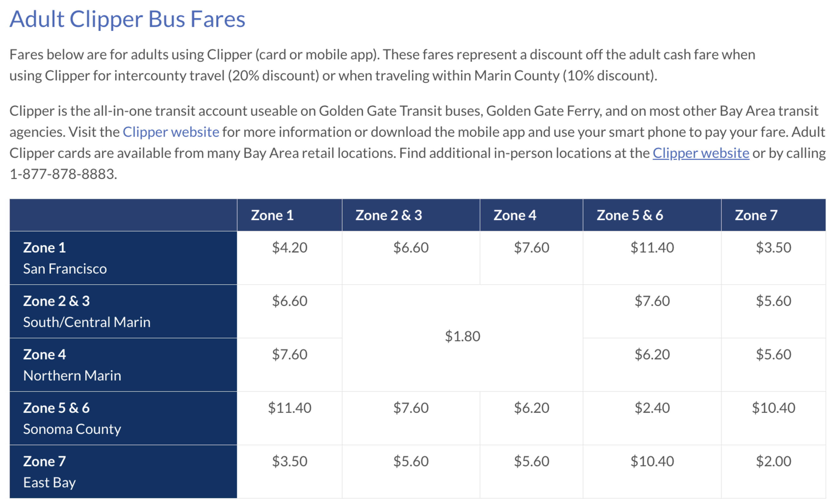This screenshot has height=504, width=832.
Task: Select the Zone 4 column header
Action: pos(531,215)
